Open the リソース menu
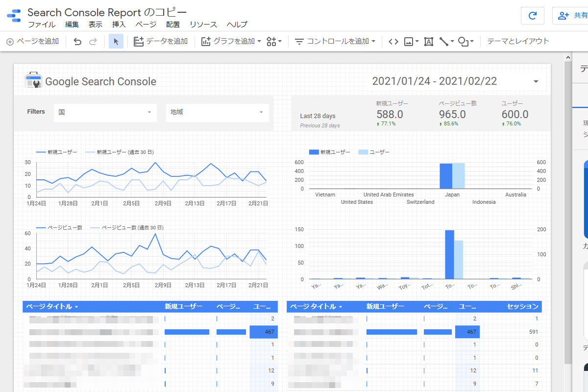 (203, 24)
